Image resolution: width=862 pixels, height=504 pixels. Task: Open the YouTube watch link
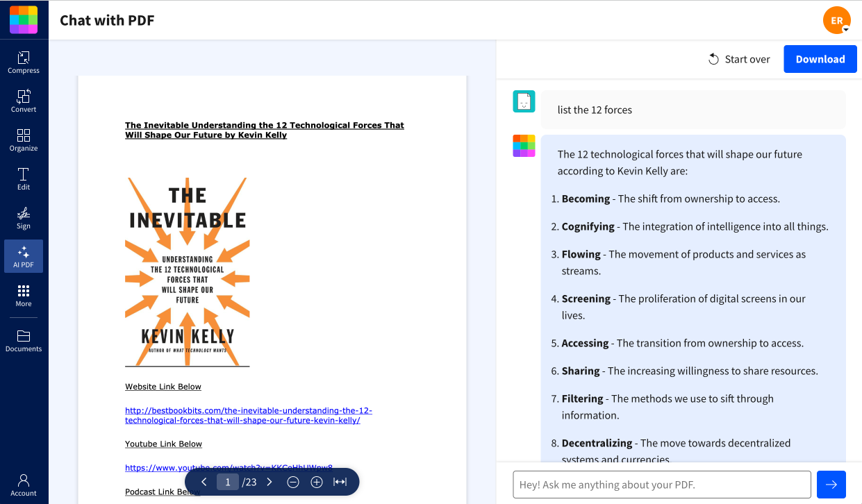[229, 468]
